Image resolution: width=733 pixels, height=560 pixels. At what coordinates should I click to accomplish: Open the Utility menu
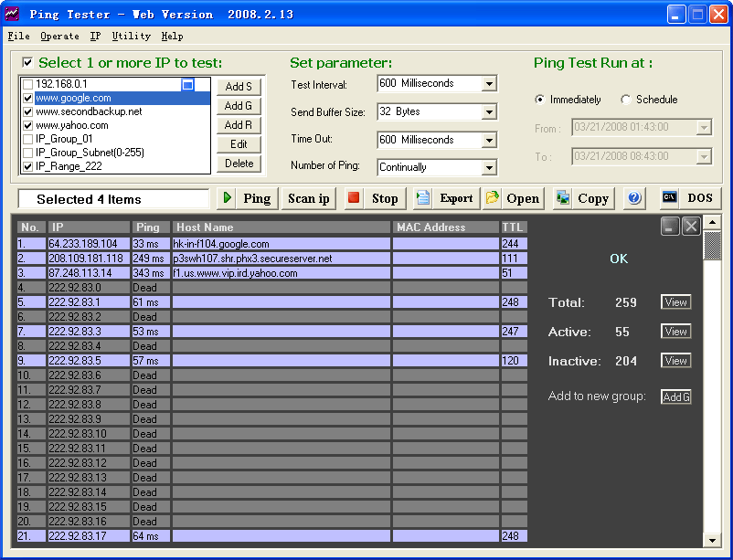click(x=132, y=36)
